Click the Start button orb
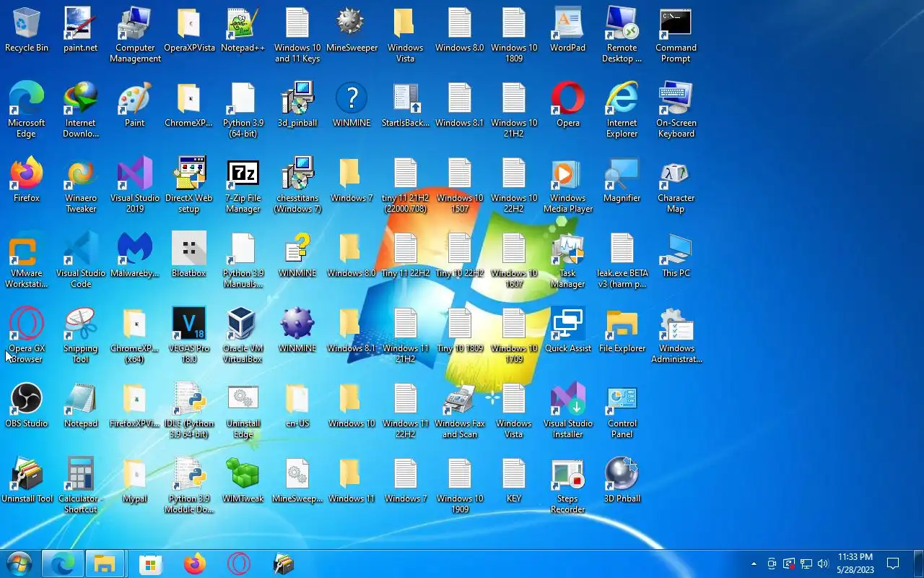The image size is (924, 578). pos(19,564)
